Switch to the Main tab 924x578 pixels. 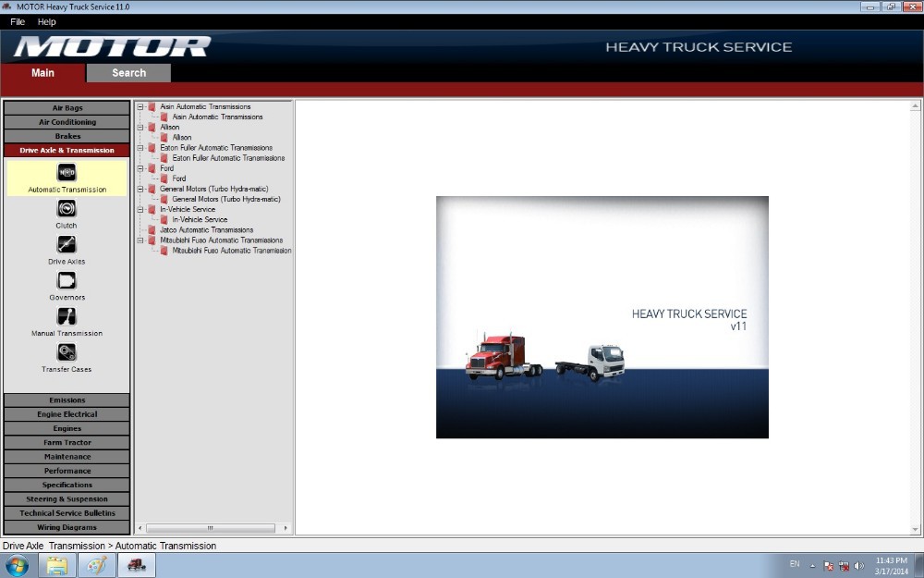tap(43, 72)
